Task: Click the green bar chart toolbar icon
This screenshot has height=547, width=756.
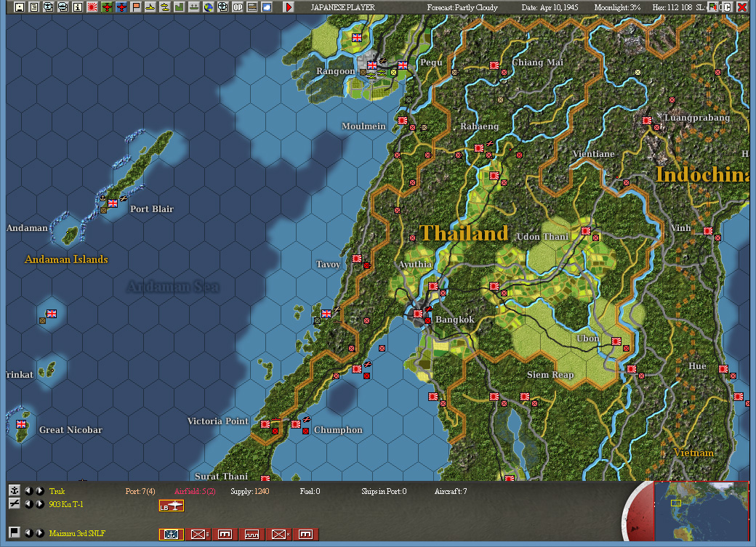Action: (179, 7)
